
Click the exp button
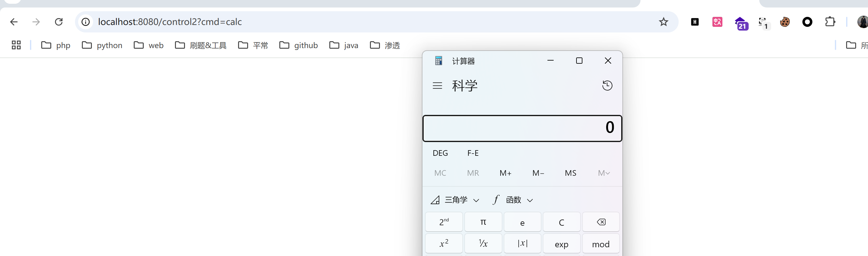tap(562, 244)
